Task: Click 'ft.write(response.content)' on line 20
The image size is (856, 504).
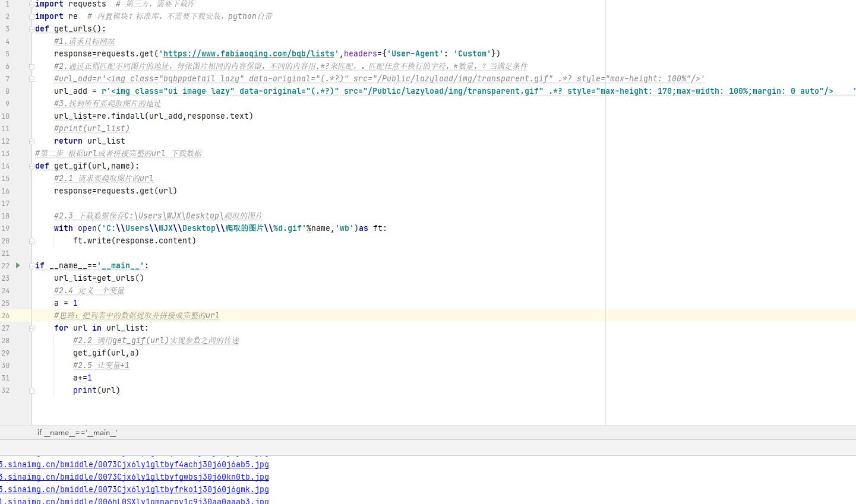Action: pyautogui.click(x=135, y=240)
